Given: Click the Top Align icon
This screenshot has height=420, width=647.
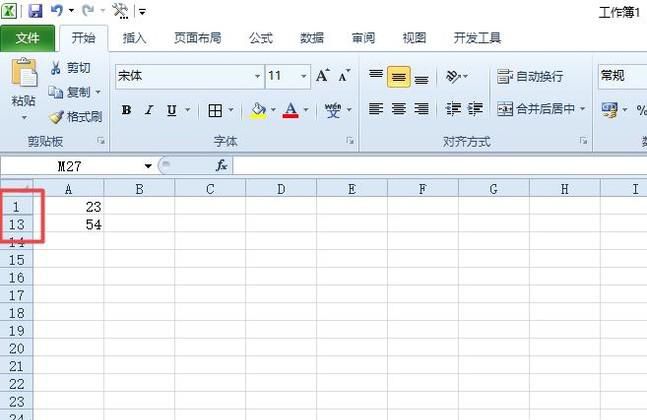Looking at the screenshot, I should [x=375, y=76].
